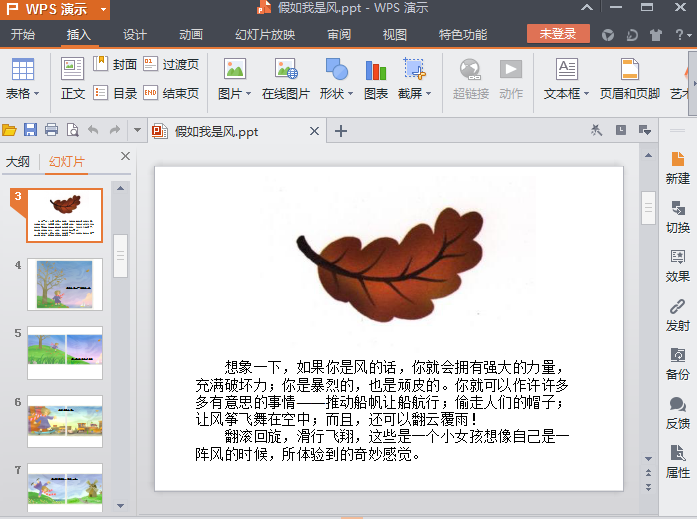
Task: Insert a chart with 图表 icon
Action: coord(376,70)
